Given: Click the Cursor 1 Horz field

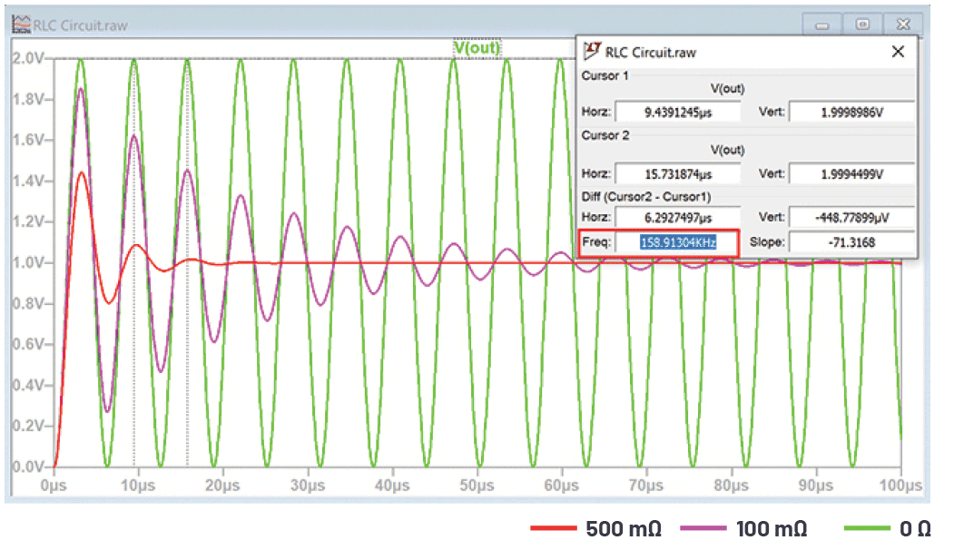Looking at the screenshot, I should pyautogui.click(x=678, y=112).
